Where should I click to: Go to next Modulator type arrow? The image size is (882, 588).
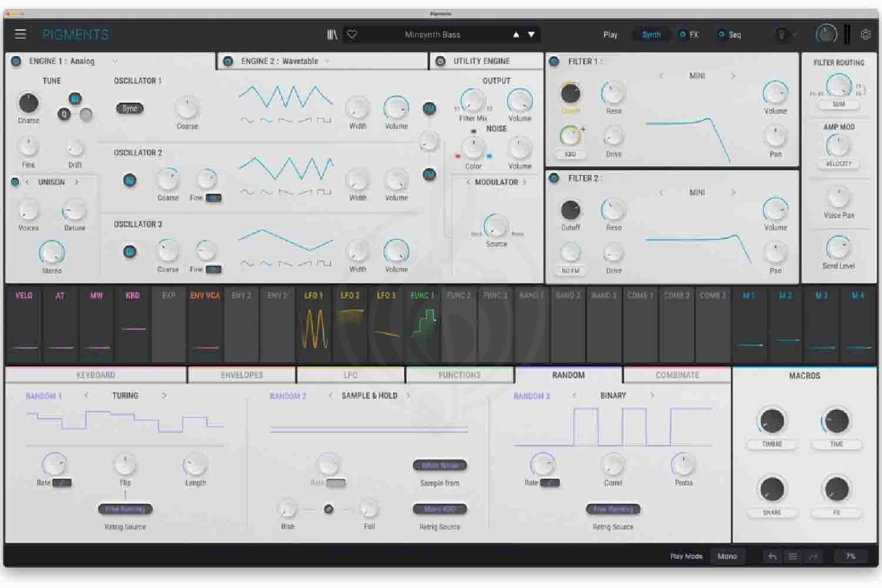pos(525,183)
